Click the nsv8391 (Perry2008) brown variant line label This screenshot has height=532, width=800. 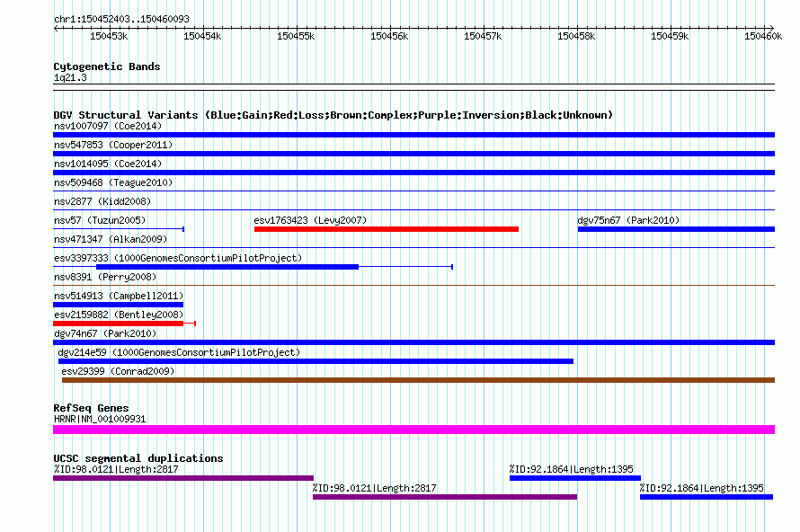[105, 277]
